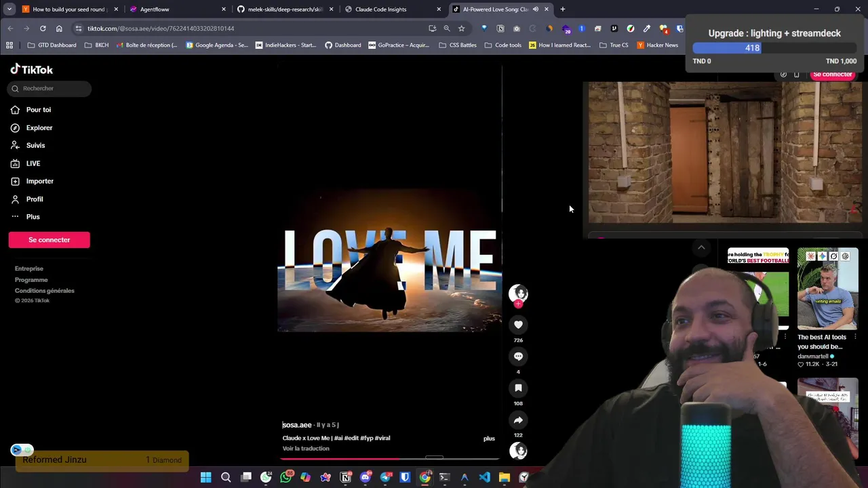Image resolution: width=868 pixels, height=488 pixels.
Task: Open Conditions générales footer link
Action: [x=45, y=291]
